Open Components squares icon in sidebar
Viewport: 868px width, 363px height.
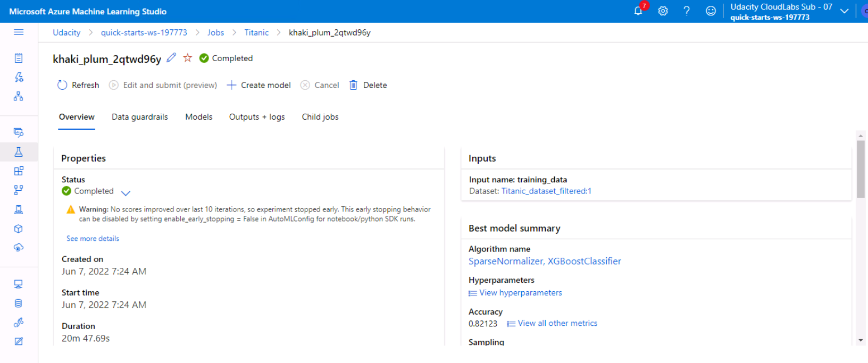pyautogui.click(x=19, y=171)
